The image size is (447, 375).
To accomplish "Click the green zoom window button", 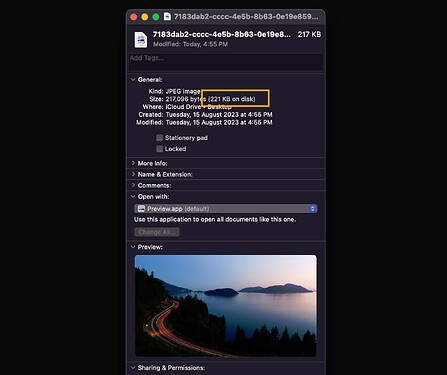I will 156,17.
